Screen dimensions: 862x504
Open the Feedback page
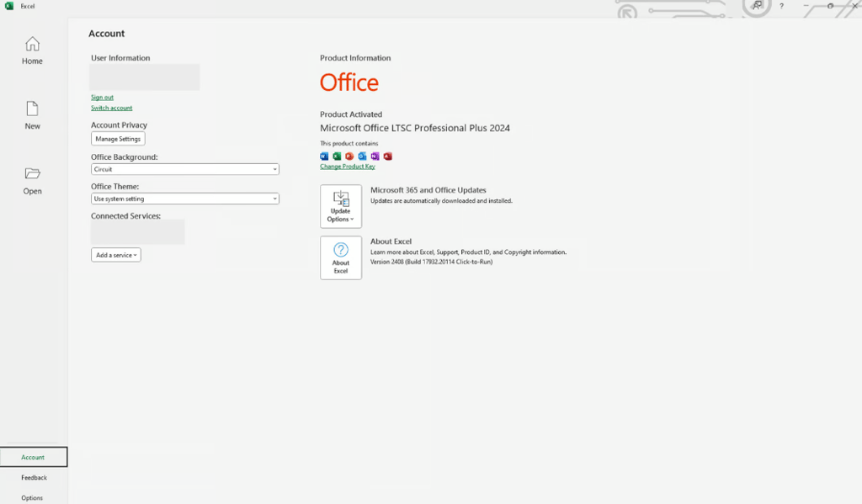pyautogui.click(x=34, y=478)
